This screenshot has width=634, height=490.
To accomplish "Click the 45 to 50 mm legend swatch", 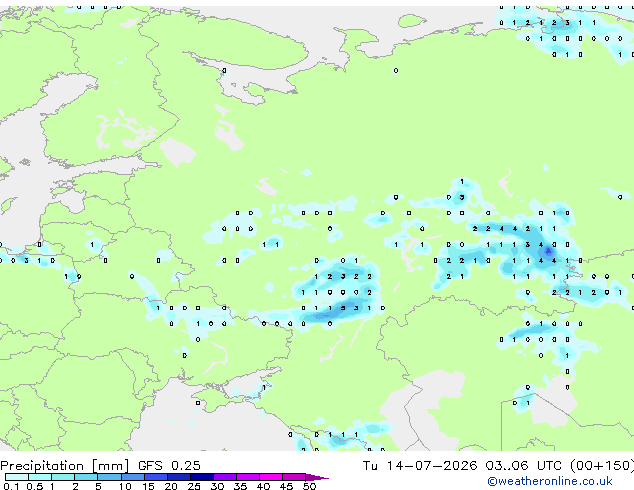I will [x=294, y=477].
